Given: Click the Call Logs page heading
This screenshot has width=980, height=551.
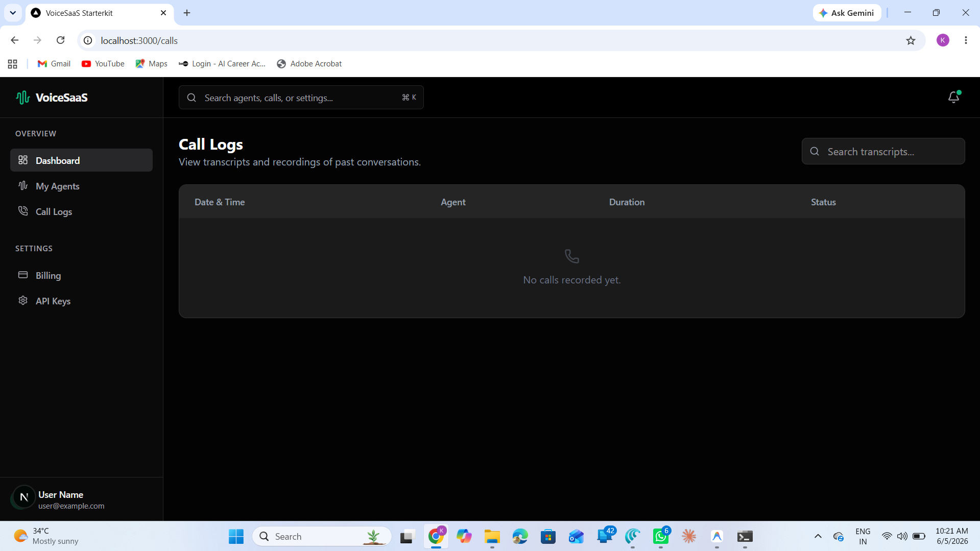Looking at the screenshot, I should tap(211, 145).
